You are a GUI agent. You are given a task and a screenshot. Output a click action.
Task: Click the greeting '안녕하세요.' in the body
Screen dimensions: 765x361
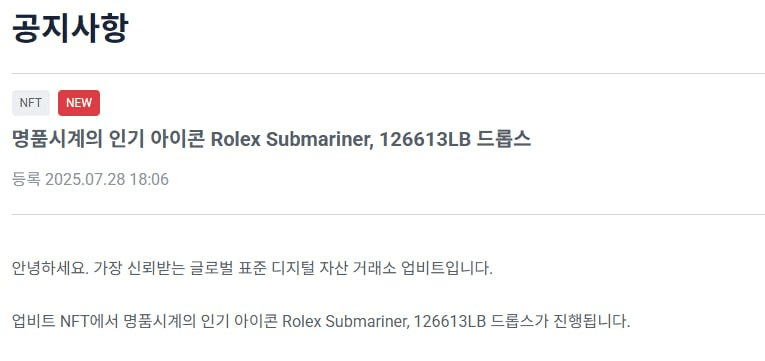pos(50,268)
